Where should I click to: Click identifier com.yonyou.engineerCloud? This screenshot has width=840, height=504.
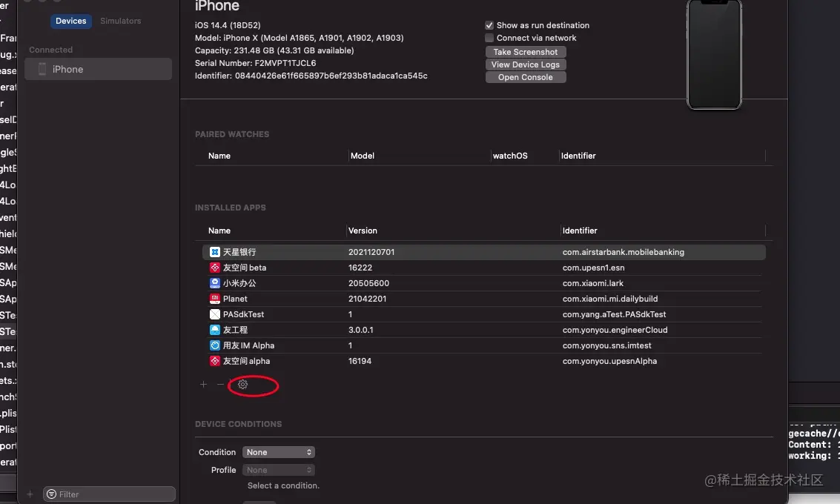(615, 329)
